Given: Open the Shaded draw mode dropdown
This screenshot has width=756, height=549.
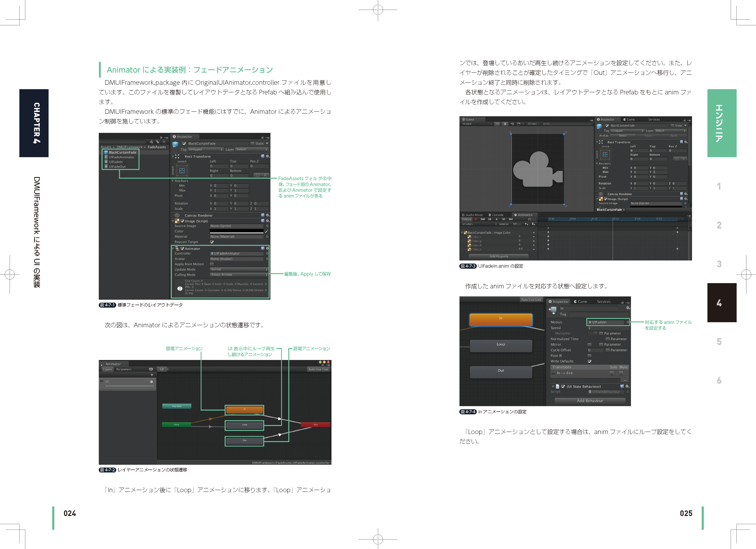Looking at the screenshot, I should click(477, 124).
